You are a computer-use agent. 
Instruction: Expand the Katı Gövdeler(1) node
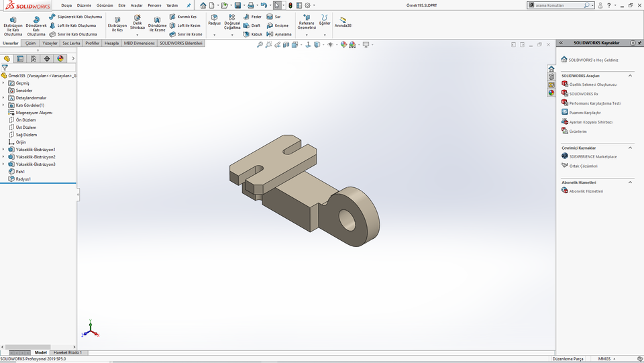(x=4, y=105)
